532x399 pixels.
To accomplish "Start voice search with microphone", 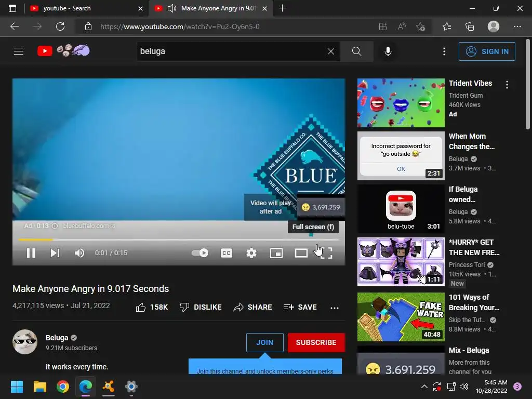I will [388, 51].
